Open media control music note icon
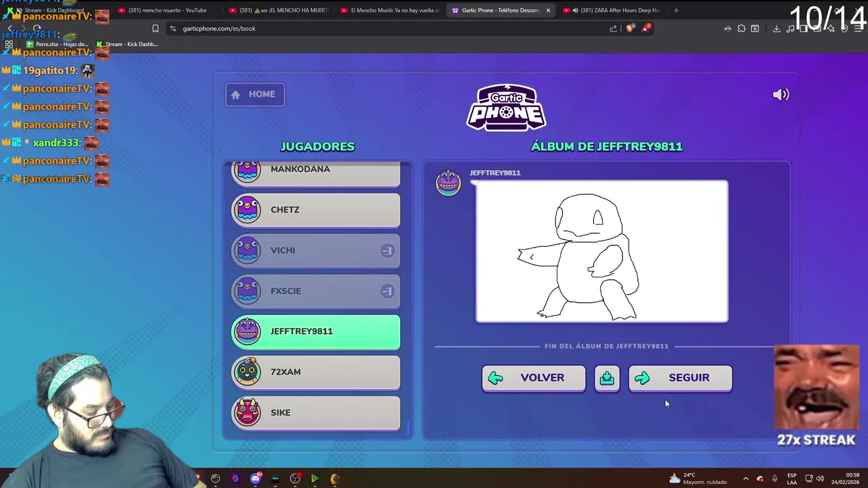Screen dimensions: 868x488 pyautogui.click(x=790, y=28)
